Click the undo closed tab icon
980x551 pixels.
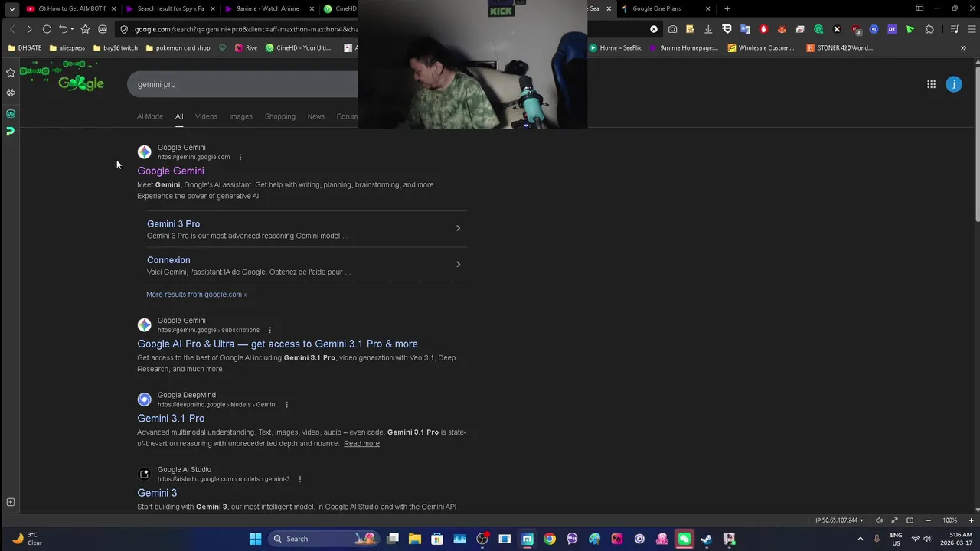63,29
